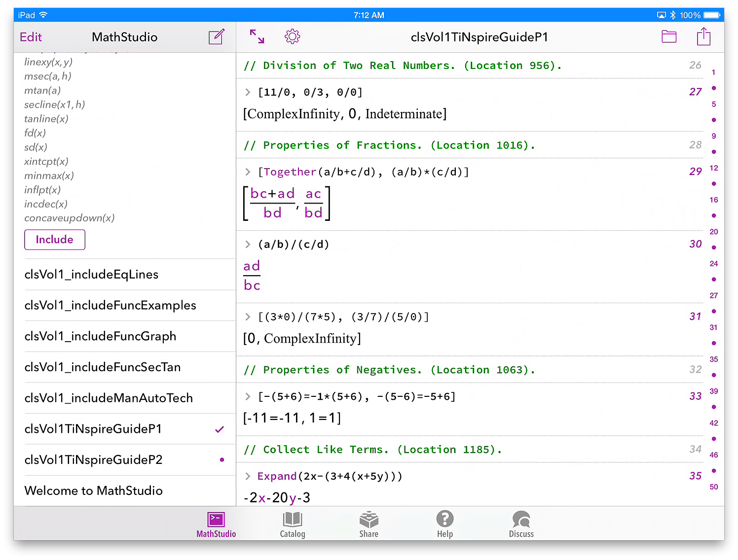The width and height of the screenshot is (738, 560).
Task: Select clsVol1TiNspireGuideP2 with the dot marker
Action: pyautogui.click(x=93, y=460)
